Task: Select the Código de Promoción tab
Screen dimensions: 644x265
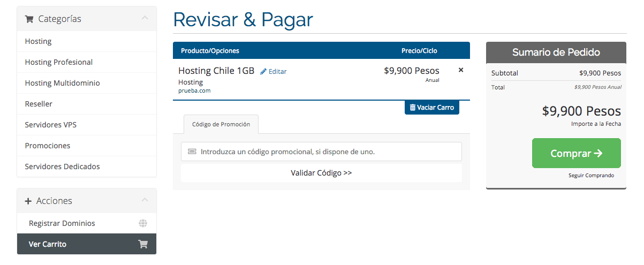Action: tap(221, 124)
